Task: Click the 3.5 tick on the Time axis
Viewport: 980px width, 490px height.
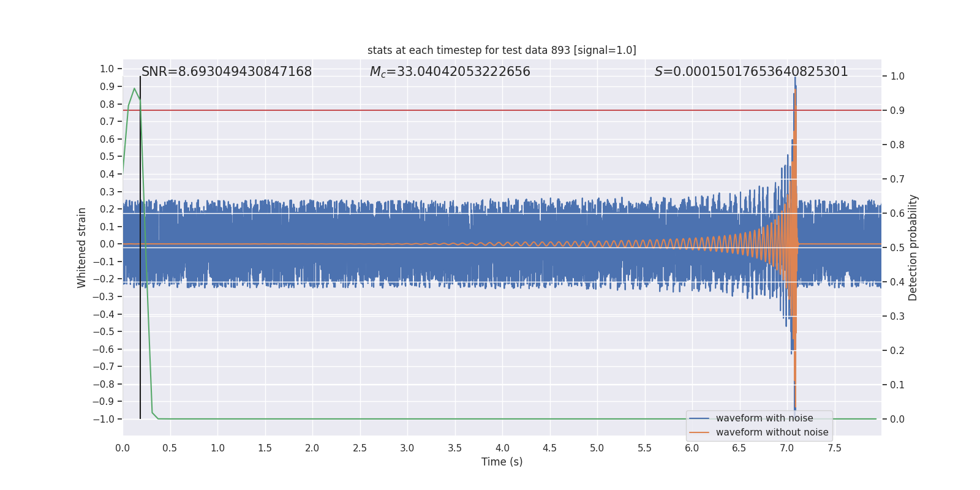Action: [454, 448]
